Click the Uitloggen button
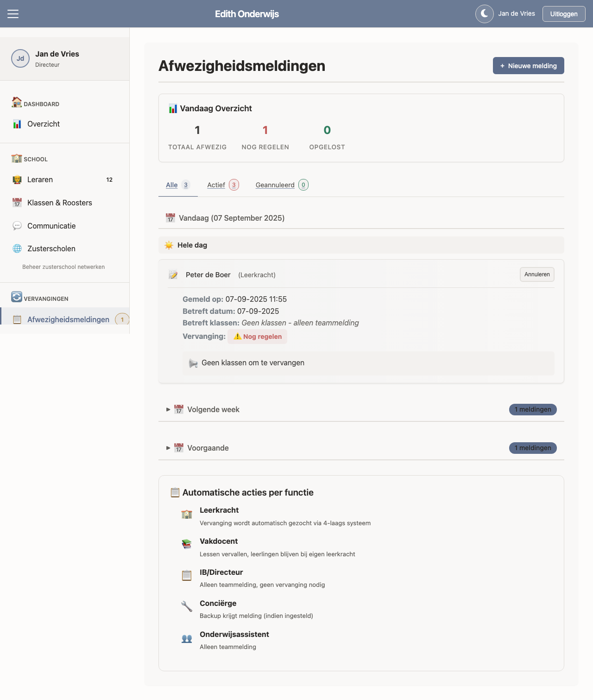Screen dimensions: 593x700 [x=564, y=14]
